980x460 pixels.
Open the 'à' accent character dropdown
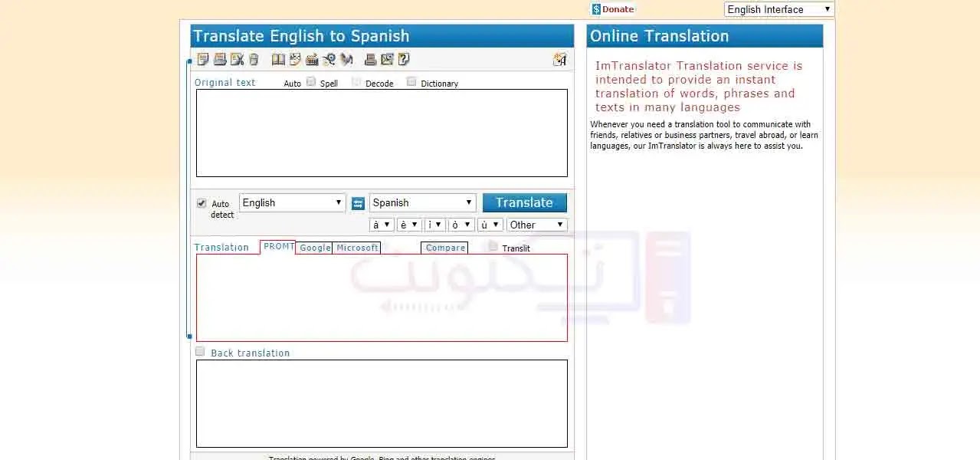[382, 225]
